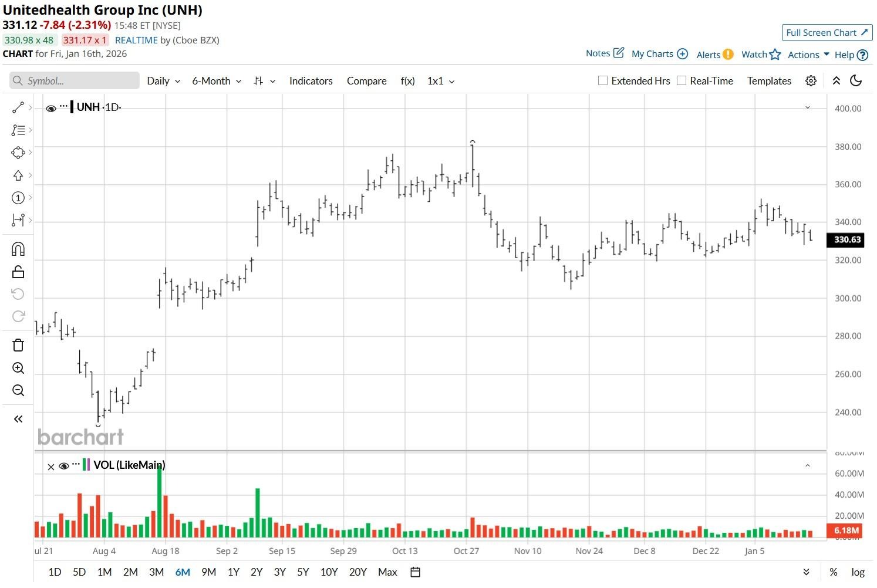The height and width of the screenshot is (588, 877).
Task: Toggle the lock drawings icon
Action: click(x=18, y=272)
